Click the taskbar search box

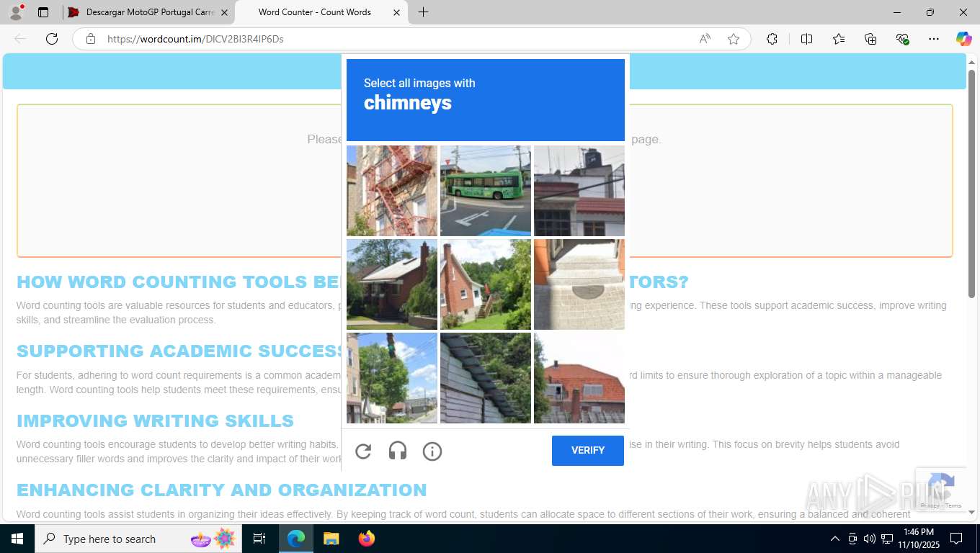[138, 539]
